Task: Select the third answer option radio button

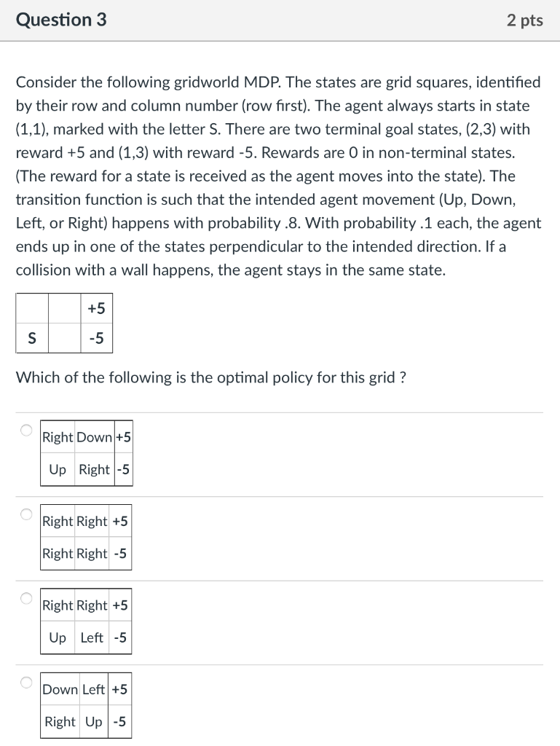Action: (25, 598)
